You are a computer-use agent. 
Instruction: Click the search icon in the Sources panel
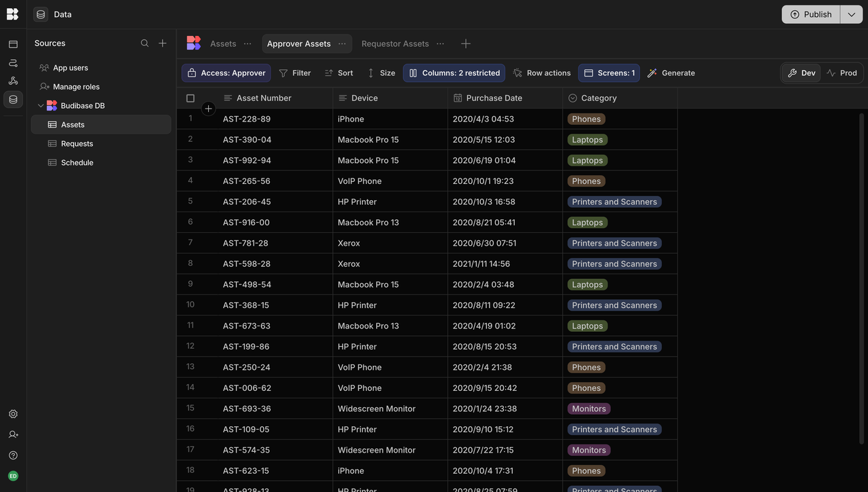(x=144, y=43)
